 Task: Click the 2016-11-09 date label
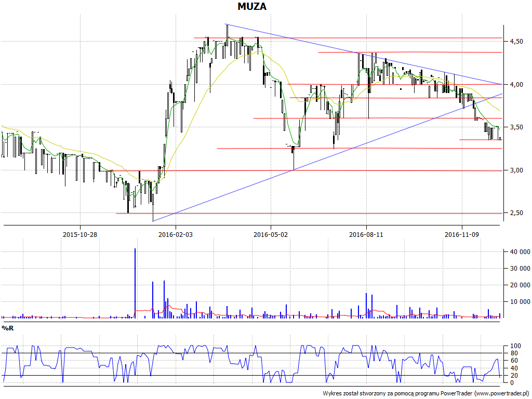462,234
